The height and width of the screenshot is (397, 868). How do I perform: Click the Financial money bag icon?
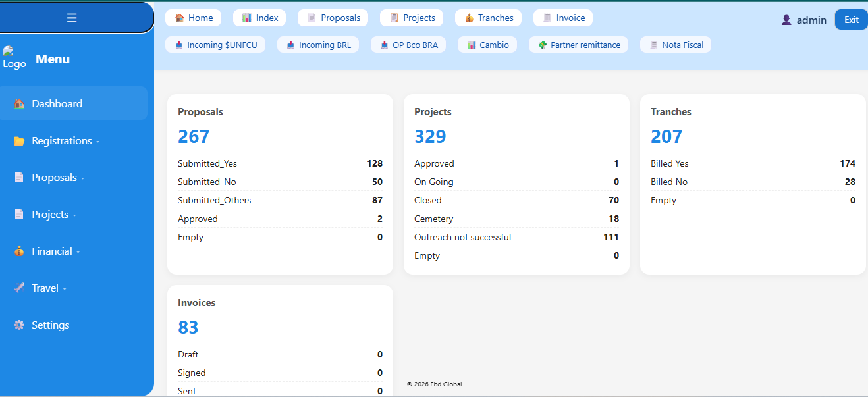(x=19, y=251)
